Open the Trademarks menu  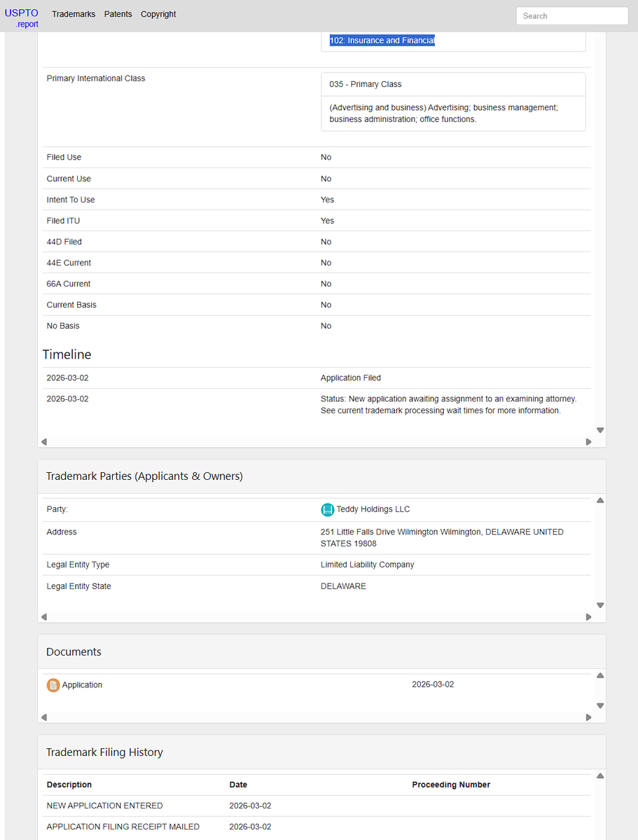click(x=74, y=14)
